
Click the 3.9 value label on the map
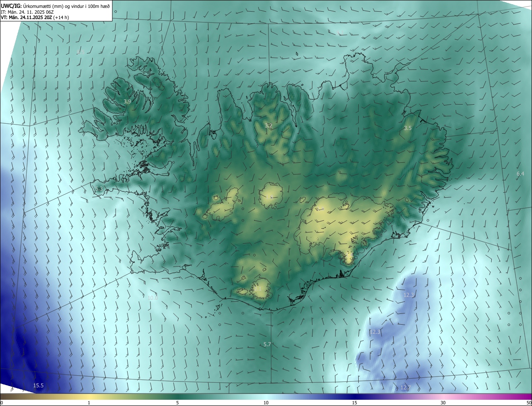point(127,101)
